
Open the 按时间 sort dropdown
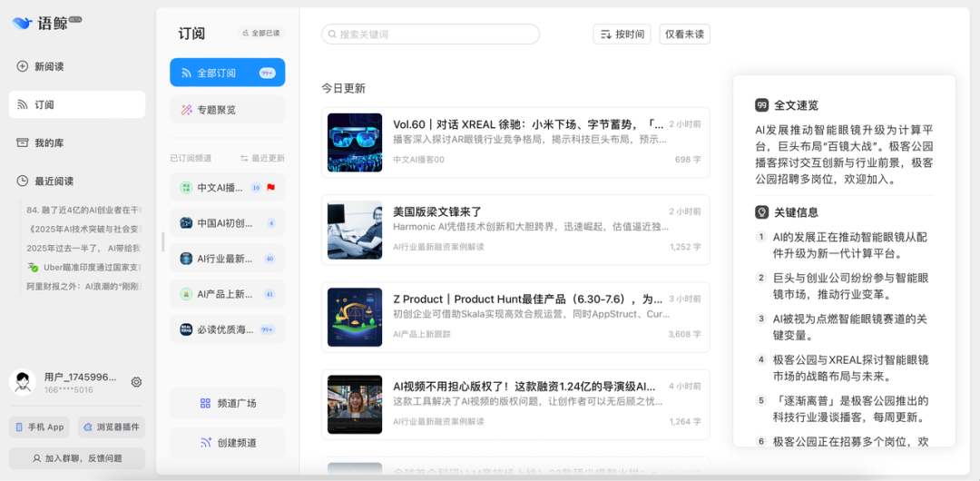(622, 34)
